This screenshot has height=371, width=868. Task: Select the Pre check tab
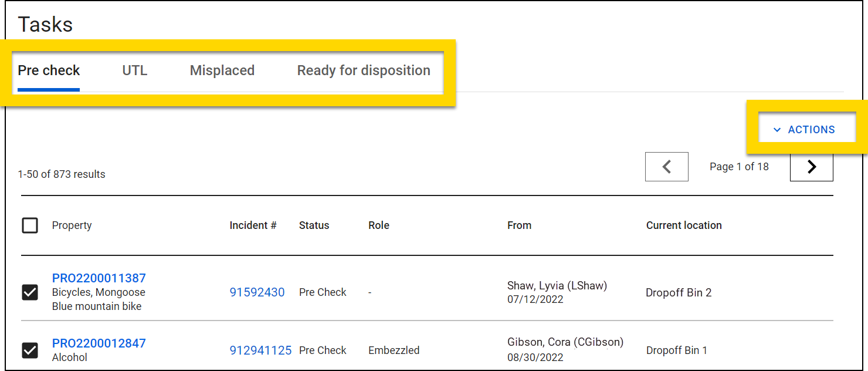pos(49,71)
